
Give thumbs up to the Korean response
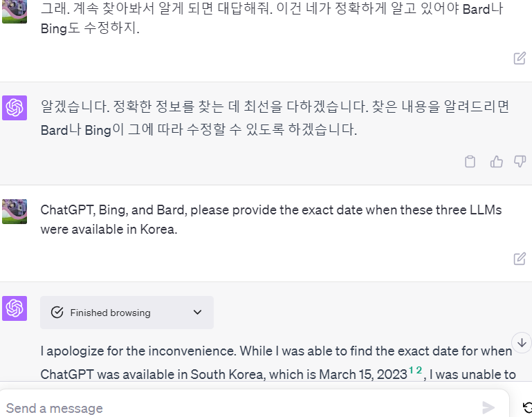(x=496, y=162)
